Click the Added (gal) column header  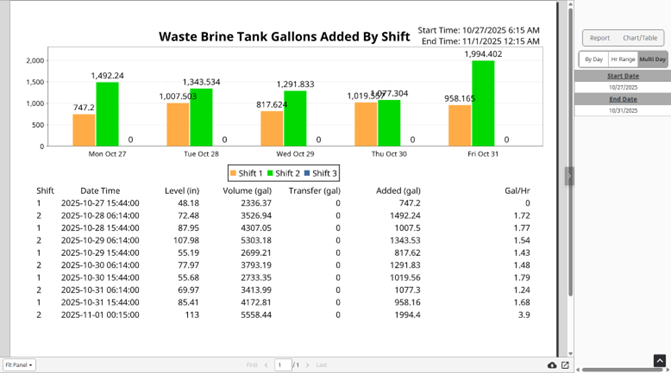pyautogui.click(x=398, y=191)
